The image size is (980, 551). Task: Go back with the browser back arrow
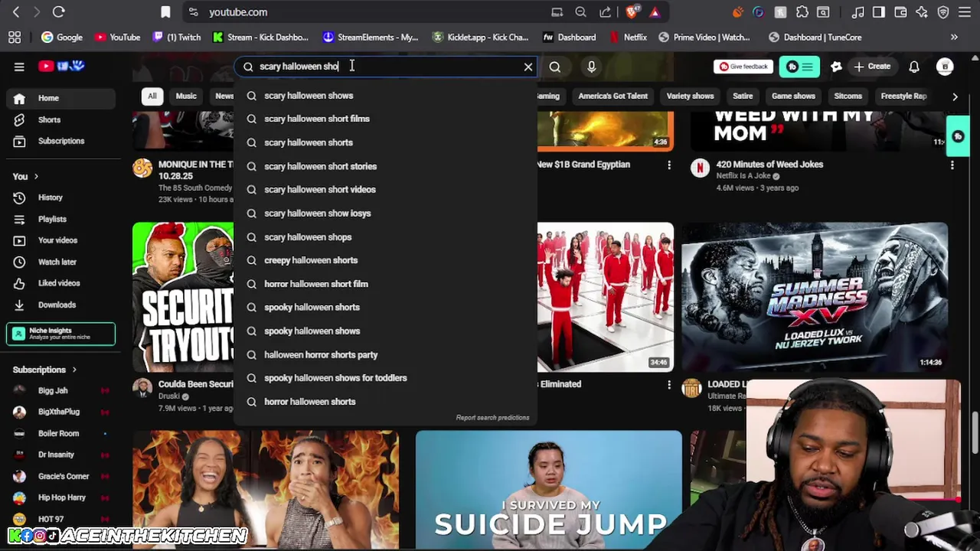(16, 11)
